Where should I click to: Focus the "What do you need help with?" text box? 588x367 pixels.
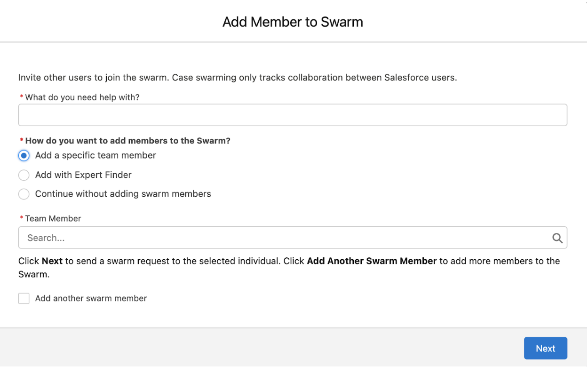tap(293, 115)
